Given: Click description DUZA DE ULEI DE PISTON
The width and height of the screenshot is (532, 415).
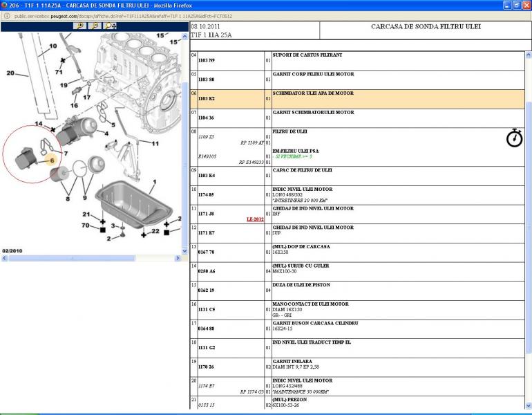Looking at the screenshot, I should [301, 285].
